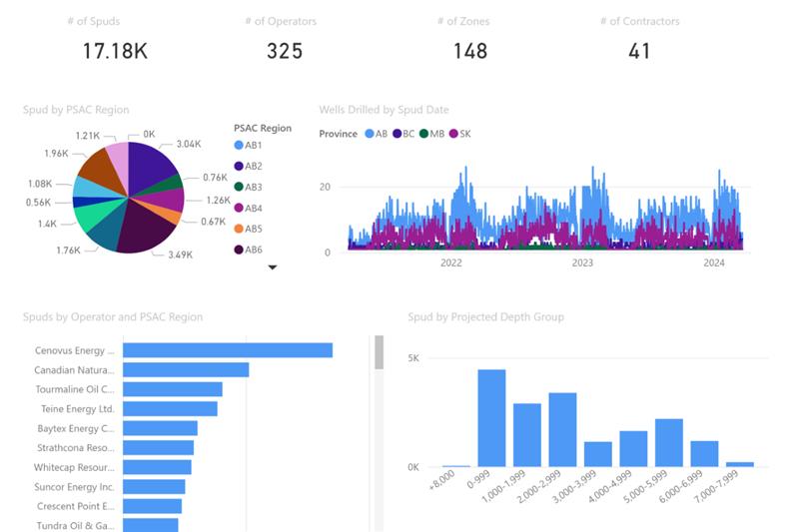Image resolution: width=799 pixels, height=532 pixels.
Task: Select AB2 legend marker
Action: click(239, 166)
